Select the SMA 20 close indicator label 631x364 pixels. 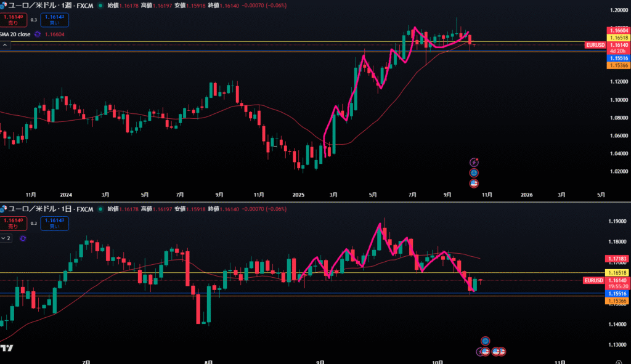point(15,34)
